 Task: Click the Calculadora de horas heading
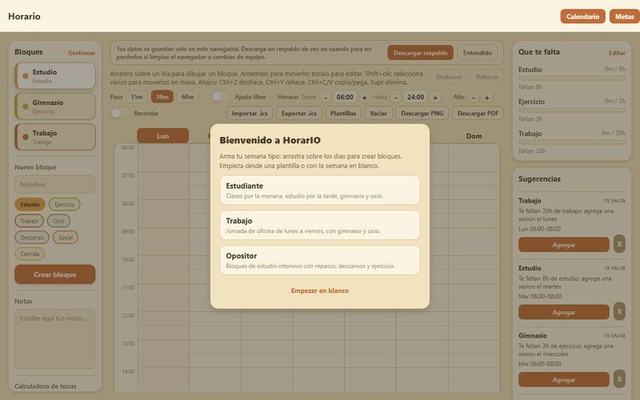pyautogui.click(x=45, y=386)
